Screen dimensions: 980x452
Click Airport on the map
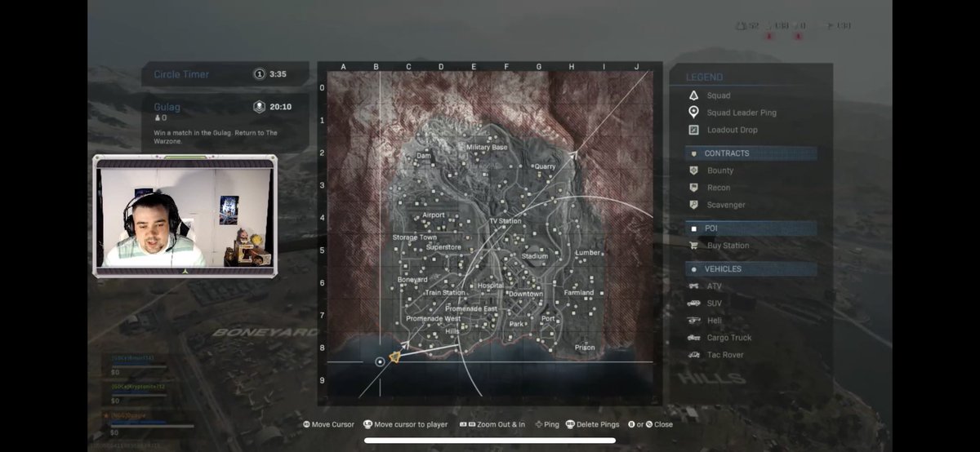[434, 215]
